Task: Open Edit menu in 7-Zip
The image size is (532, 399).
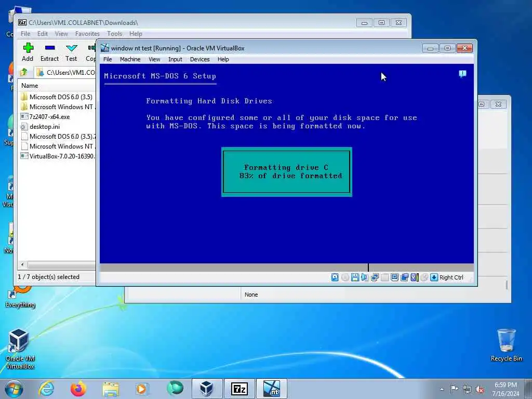Action: click(43, 34)
